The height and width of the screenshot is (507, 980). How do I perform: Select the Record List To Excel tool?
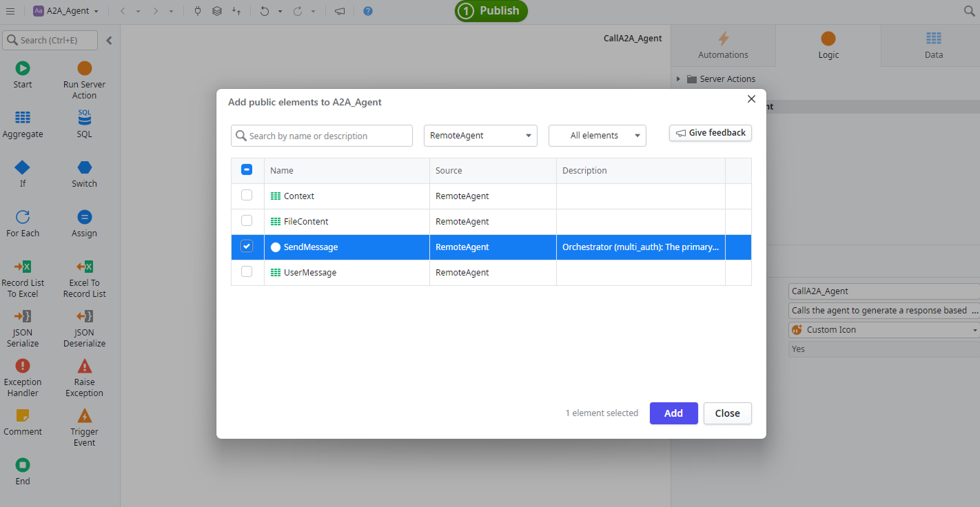(23, 278)
